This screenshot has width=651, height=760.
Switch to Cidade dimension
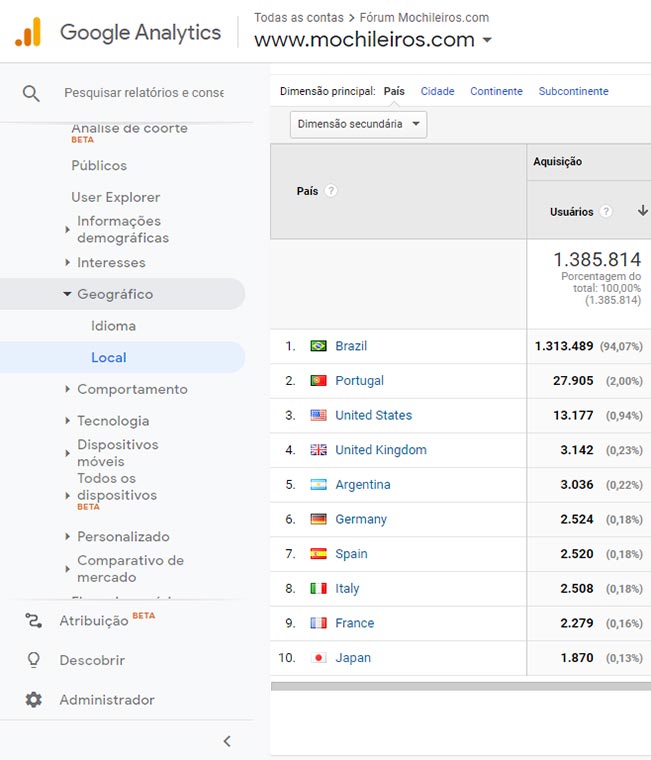click(x=437, y=91)
